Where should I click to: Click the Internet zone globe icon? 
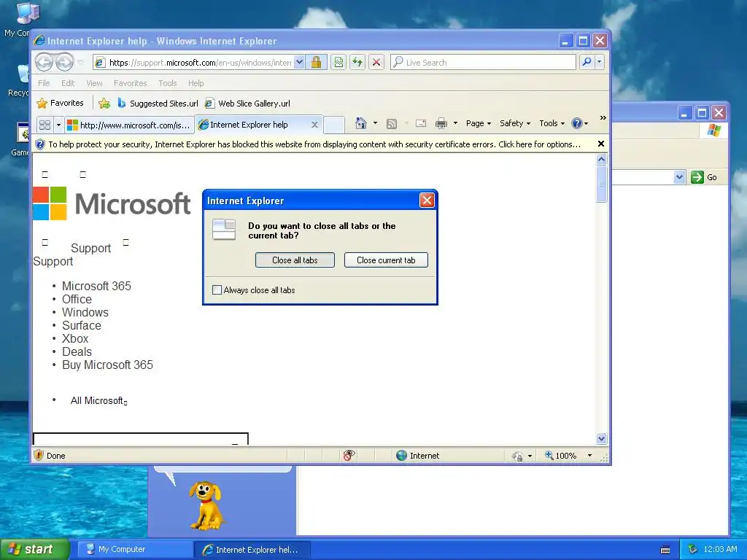coord(402,456)
